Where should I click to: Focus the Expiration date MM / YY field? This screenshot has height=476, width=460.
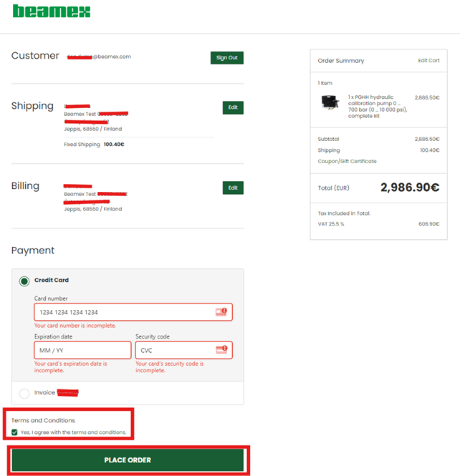(82, 350)
